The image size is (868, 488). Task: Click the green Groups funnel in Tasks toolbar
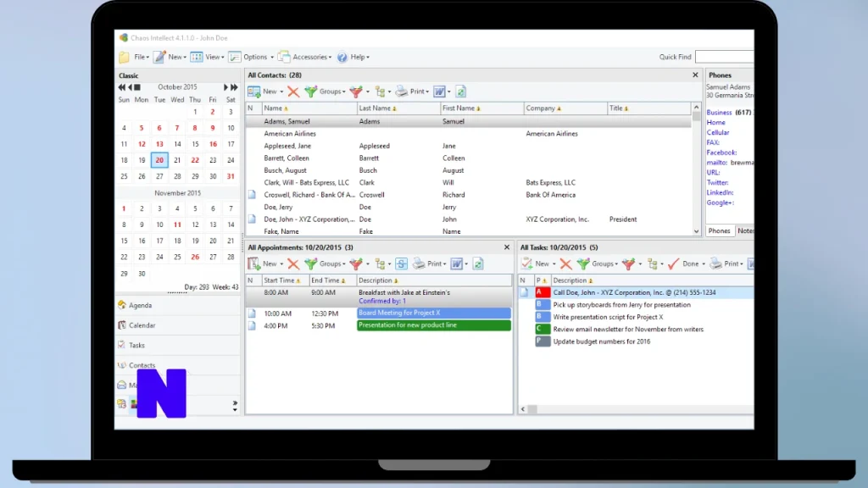(583, 264)
